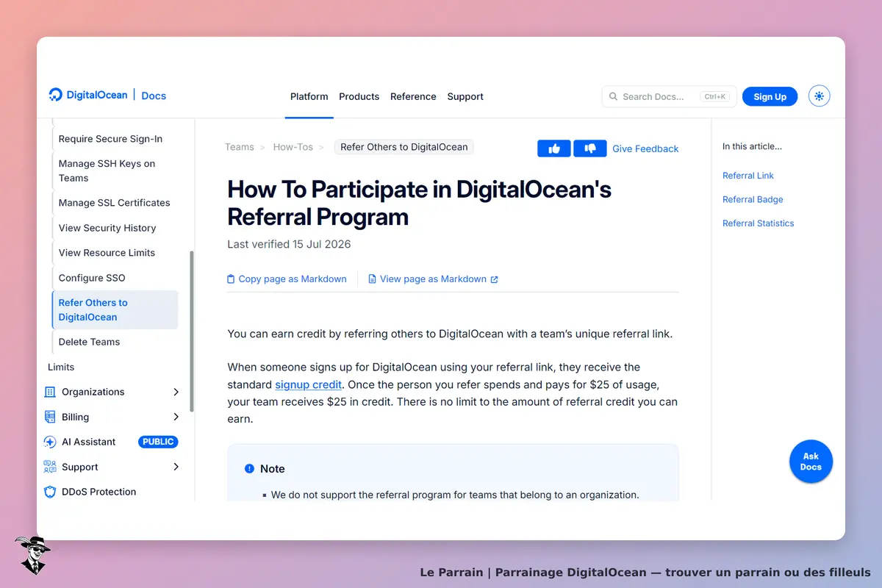Open View Resource Limits in sidebar

point(107,253)
